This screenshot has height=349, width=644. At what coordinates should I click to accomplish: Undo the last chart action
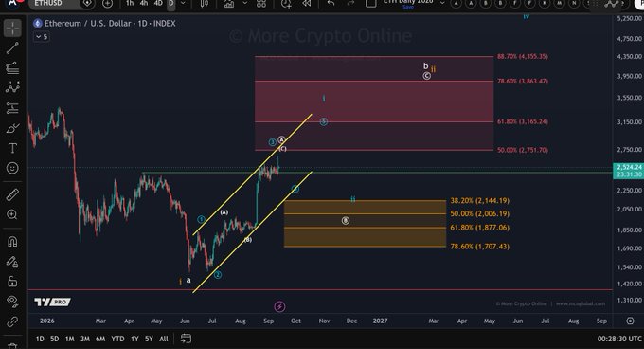click(331, 3)
